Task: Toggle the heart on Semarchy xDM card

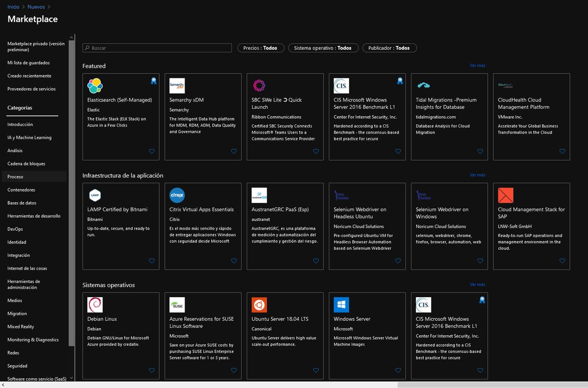Action: pos(233,151)
